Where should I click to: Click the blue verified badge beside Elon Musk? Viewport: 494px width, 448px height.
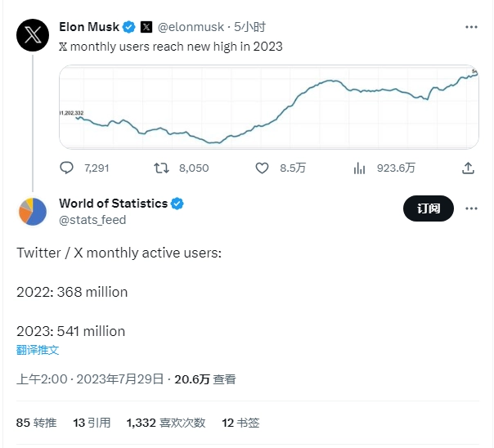128,27
